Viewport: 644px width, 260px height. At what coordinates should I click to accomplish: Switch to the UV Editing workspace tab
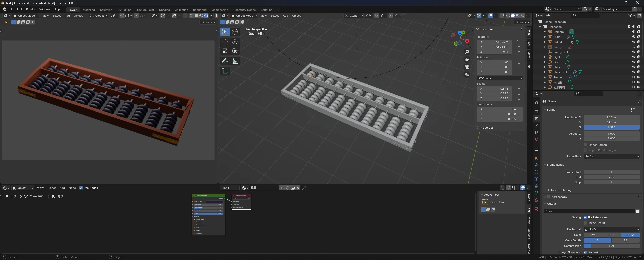pos(125,10)
